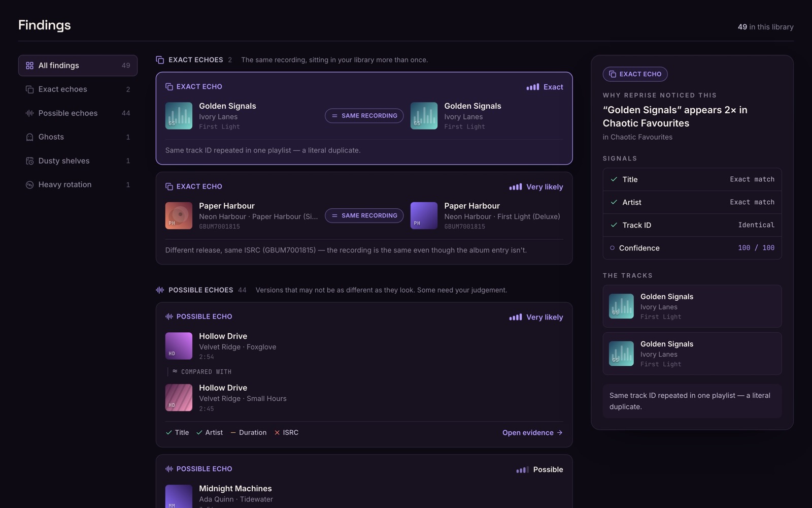
Task: Filter by Exact echoes
Action: coord(78,89)
